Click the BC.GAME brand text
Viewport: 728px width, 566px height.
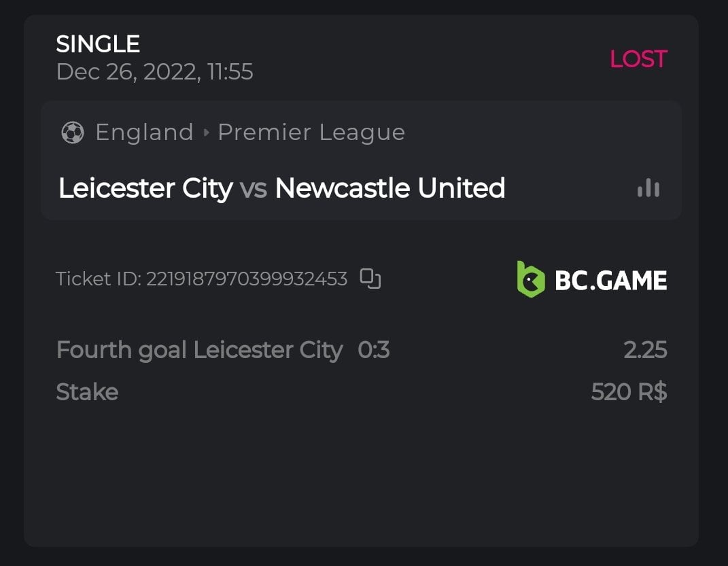(x=610, y=280)
